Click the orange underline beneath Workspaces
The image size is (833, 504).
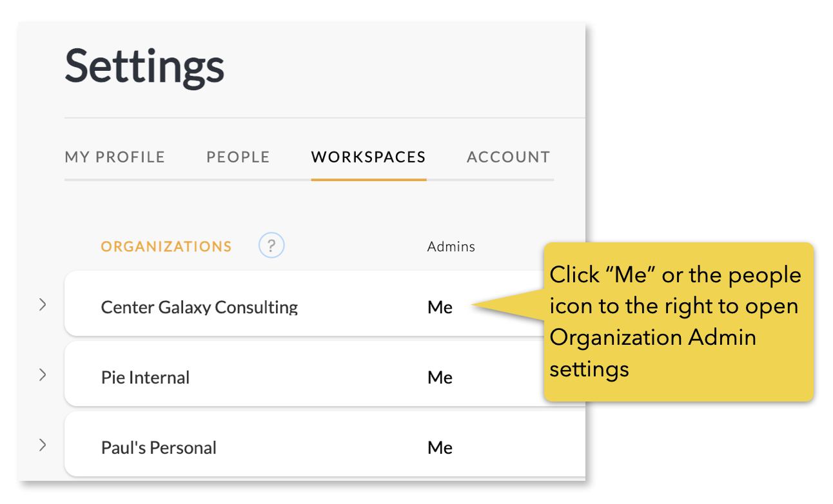click(x=368, y=179)
